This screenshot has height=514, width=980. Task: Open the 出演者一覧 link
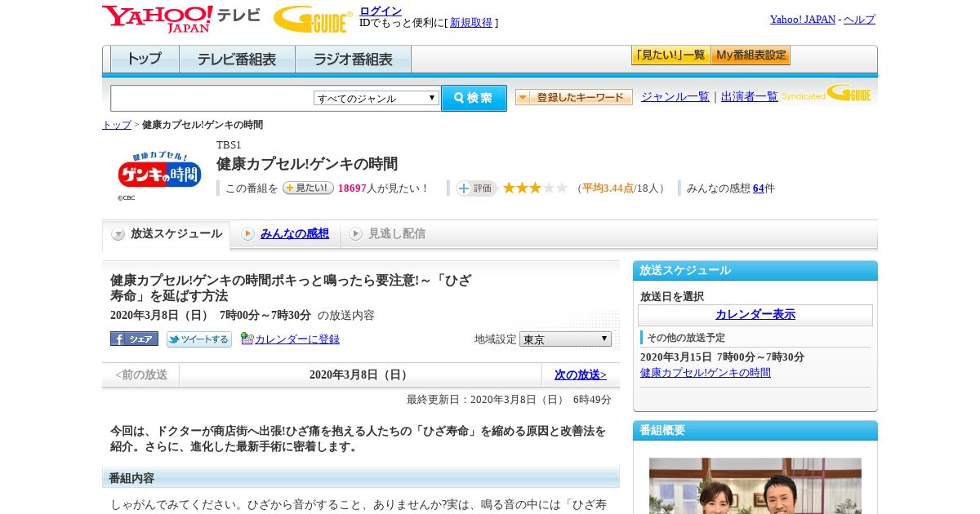pos(750,97)
